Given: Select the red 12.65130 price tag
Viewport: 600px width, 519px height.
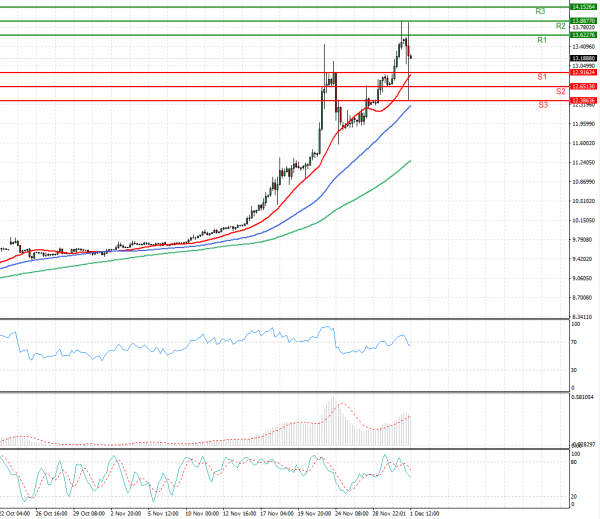Looking at the screenshot, I should coord(583,86).
